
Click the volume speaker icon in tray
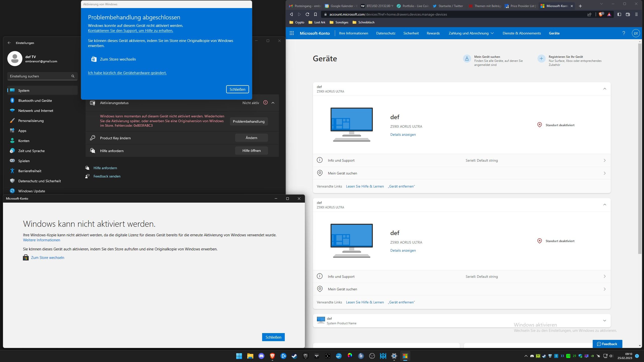tap(611, 356)
